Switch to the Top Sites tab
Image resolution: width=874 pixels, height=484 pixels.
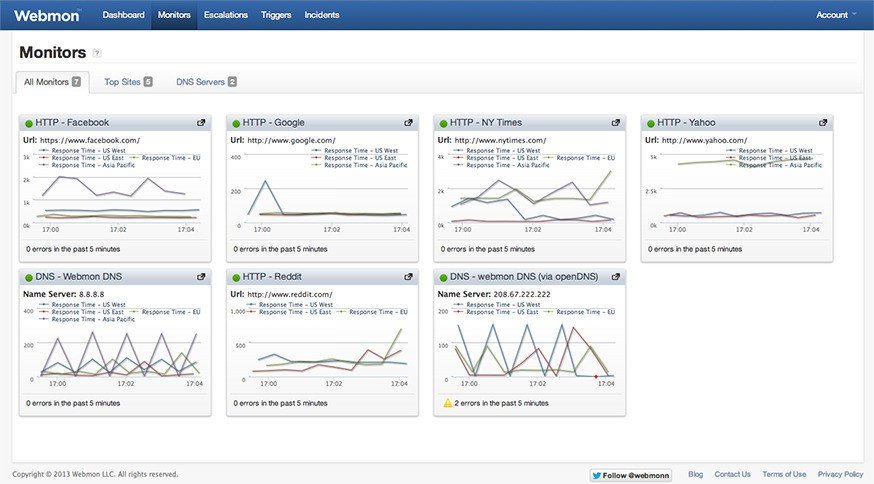[128, 82]
